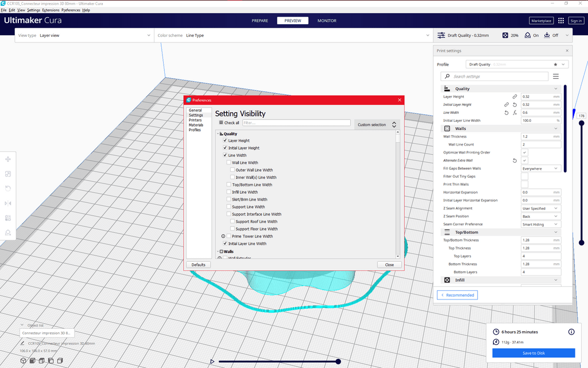Open the Marketplace
Image resolution: width=588 pixels, height=368 pixels.
541,21
